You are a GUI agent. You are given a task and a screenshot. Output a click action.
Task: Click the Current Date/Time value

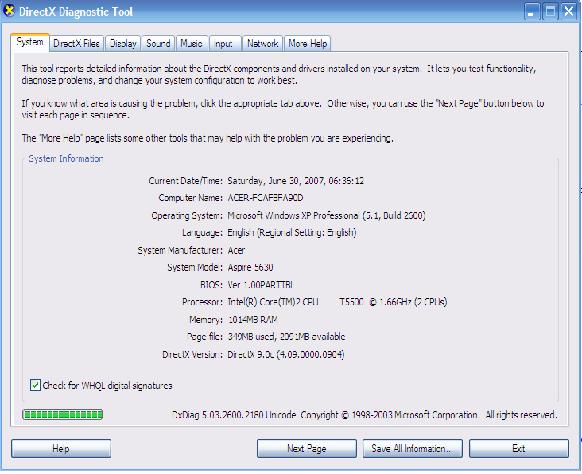point(295,181)
